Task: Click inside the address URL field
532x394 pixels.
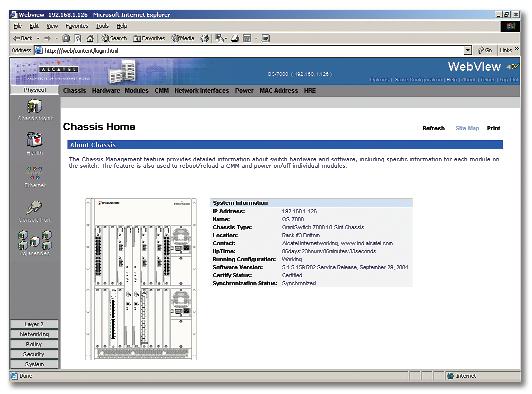Action: [x=253, y=51]
